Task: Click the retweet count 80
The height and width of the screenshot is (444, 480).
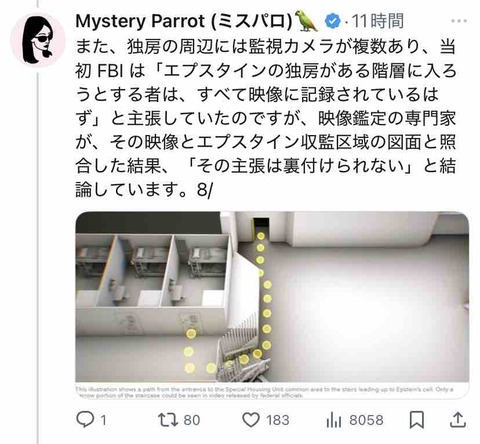Action: 192,420
